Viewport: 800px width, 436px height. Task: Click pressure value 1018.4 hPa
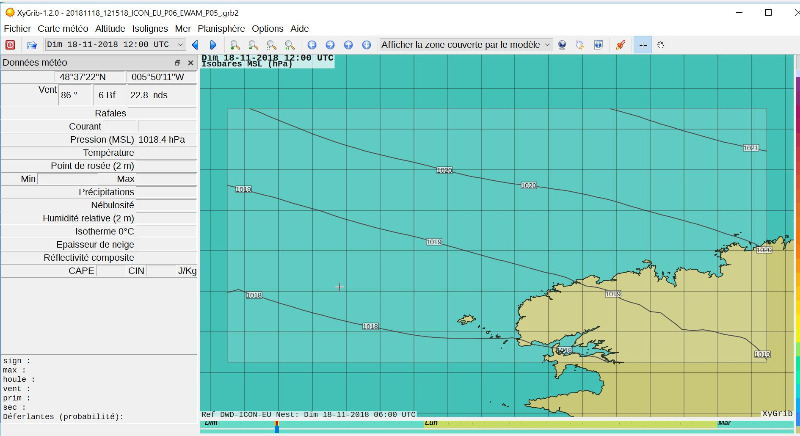point(162,139)
